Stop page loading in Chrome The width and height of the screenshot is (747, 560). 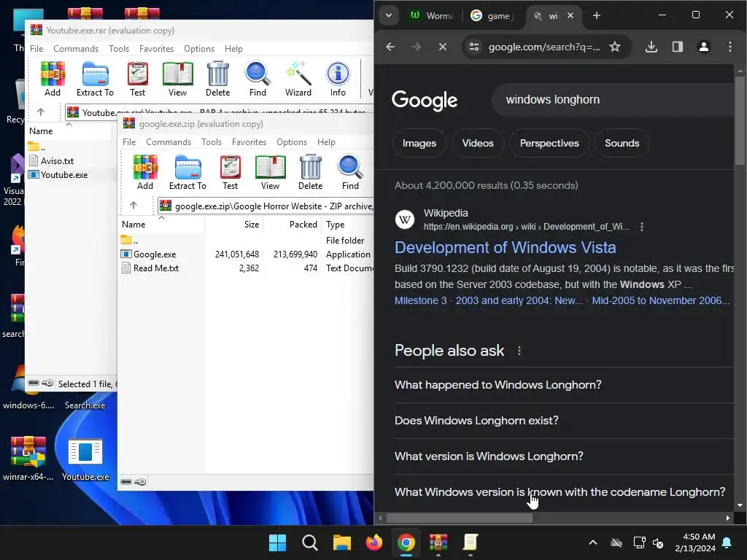point(443,47)
